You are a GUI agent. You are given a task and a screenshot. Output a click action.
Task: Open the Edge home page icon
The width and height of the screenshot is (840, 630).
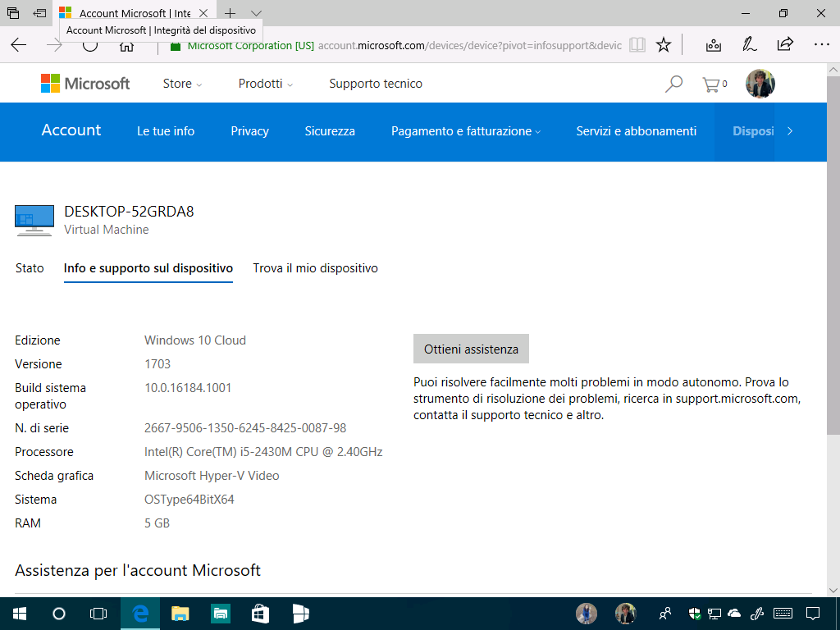pyautogui.click(x=126, y=46)
